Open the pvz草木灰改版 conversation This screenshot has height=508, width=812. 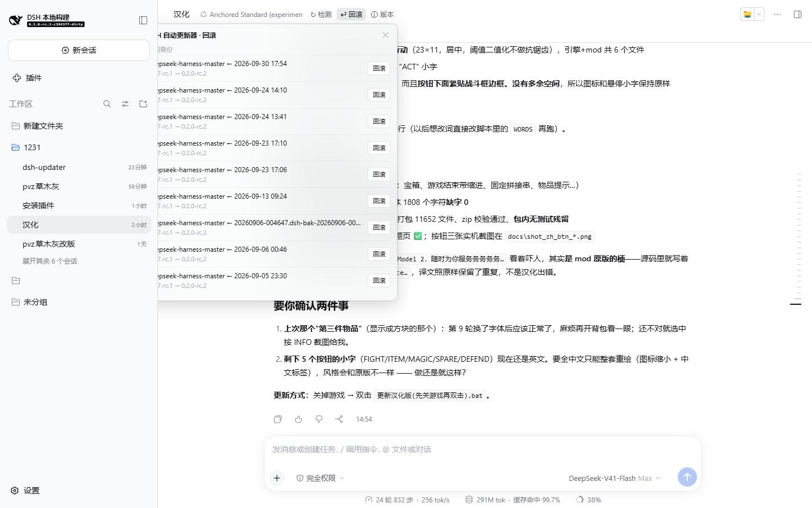[79, 244]
